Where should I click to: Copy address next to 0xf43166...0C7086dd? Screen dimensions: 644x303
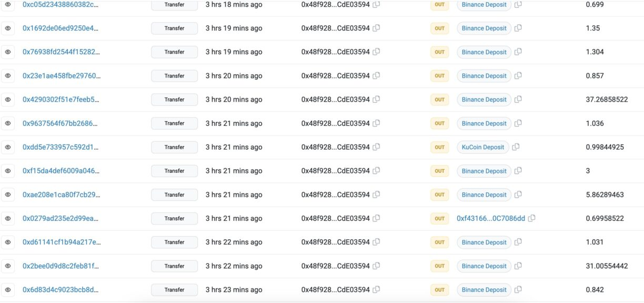tap(531, 218)
